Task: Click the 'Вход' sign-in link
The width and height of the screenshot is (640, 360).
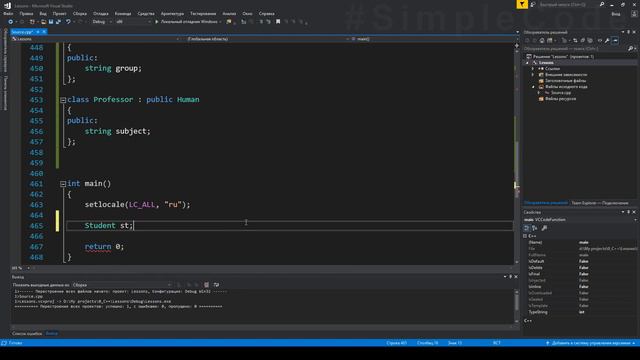Action: click(x=616, y=14)
